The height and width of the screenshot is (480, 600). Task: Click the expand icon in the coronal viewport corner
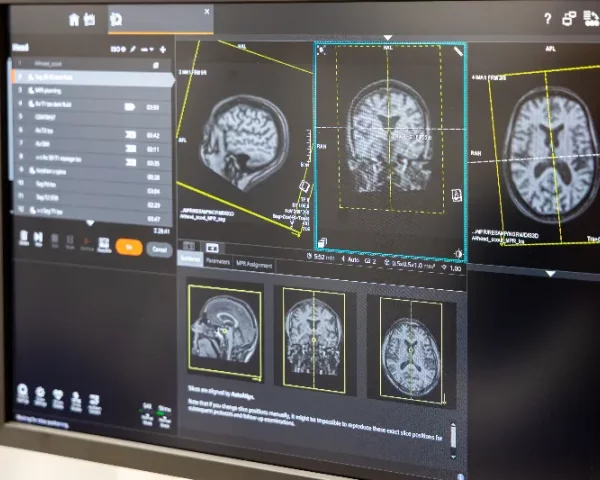point(322,49)
